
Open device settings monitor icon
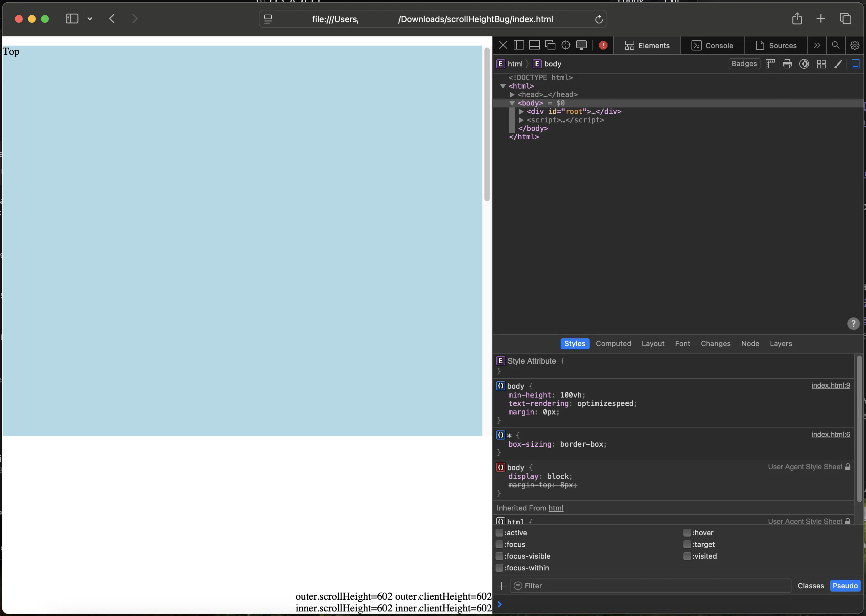(x=581, y=46)
